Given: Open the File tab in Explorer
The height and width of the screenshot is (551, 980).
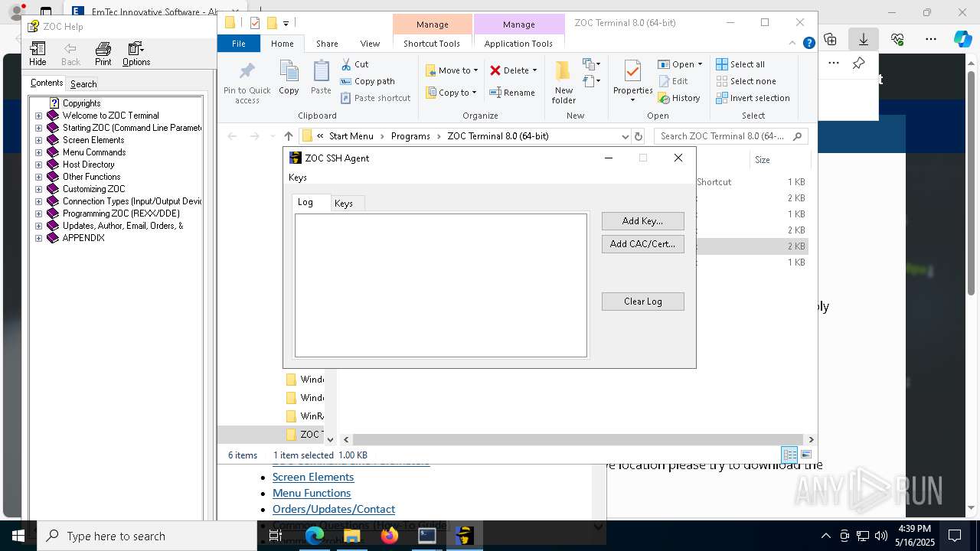Looking at the screenshot, I should (239, 44).
